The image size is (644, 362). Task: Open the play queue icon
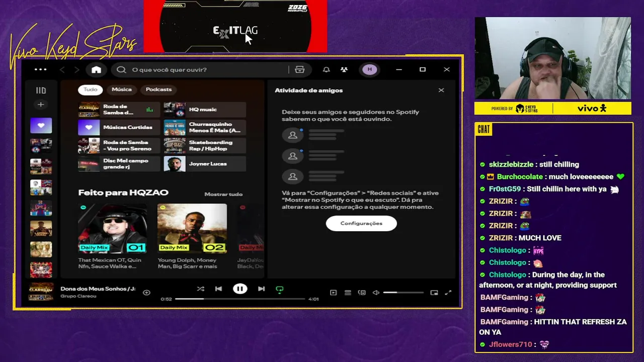[x=348, y=293]
